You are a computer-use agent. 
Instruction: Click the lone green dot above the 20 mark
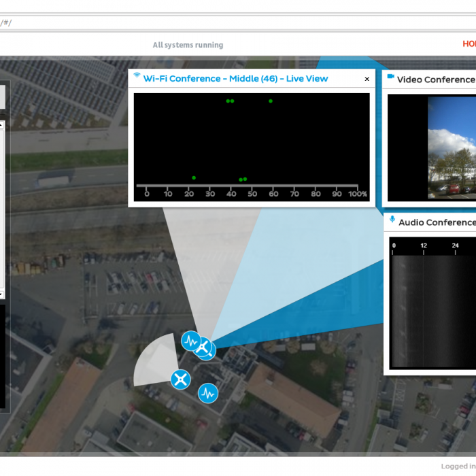click(194, 178)
